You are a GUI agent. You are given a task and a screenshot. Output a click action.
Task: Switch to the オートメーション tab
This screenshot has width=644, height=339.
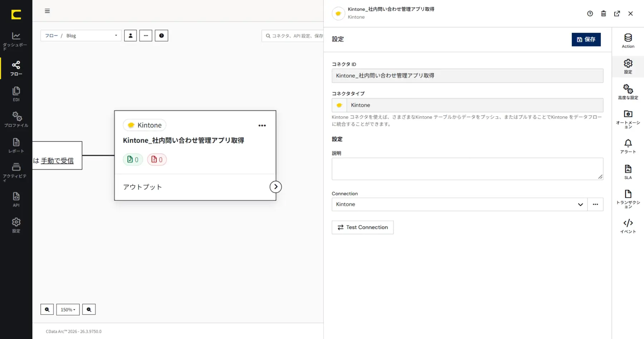click(628, 119)
